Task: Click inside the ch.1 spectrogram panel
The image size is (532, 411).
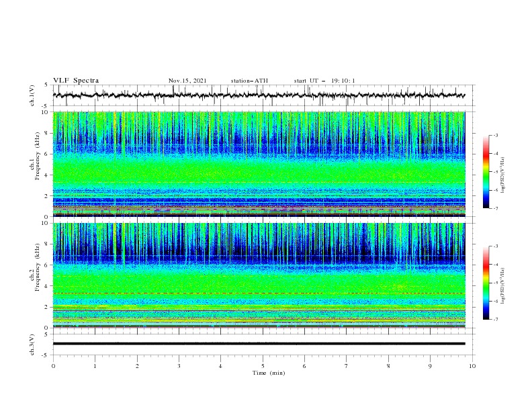Action: pyautogui.click(x=259, y=164)
